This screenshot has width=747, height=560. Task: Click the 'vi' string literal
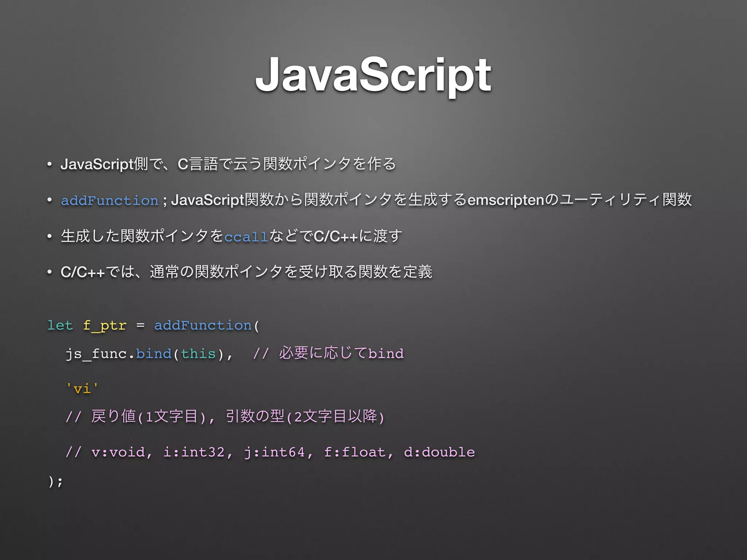82,389
